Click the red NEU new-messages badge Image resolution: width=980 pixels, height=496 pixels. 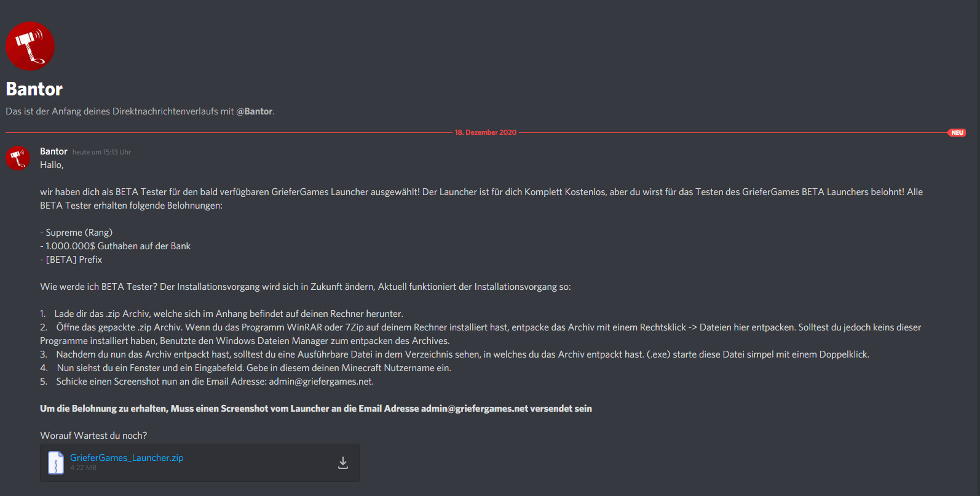957,132
